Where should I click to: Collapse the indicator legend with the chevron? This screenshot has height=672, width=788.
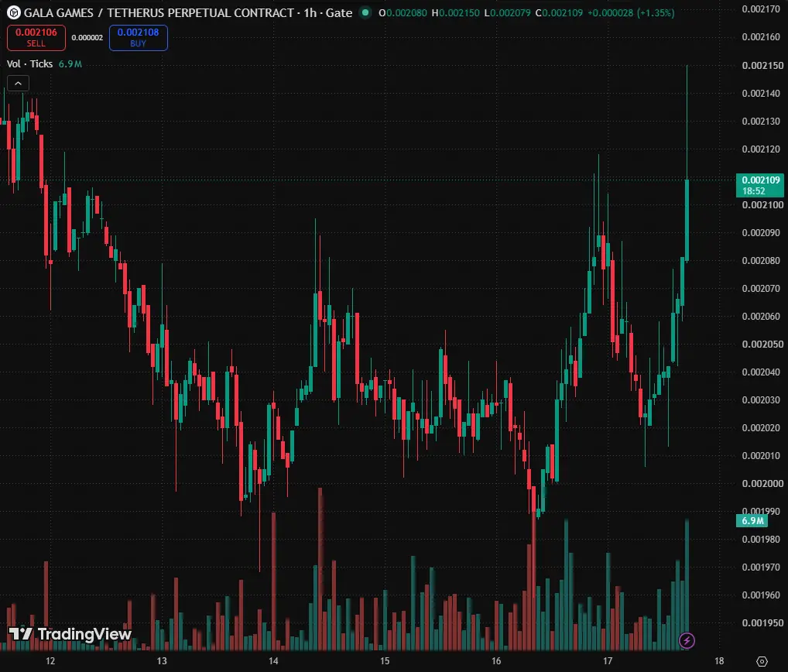coord(18,84)
